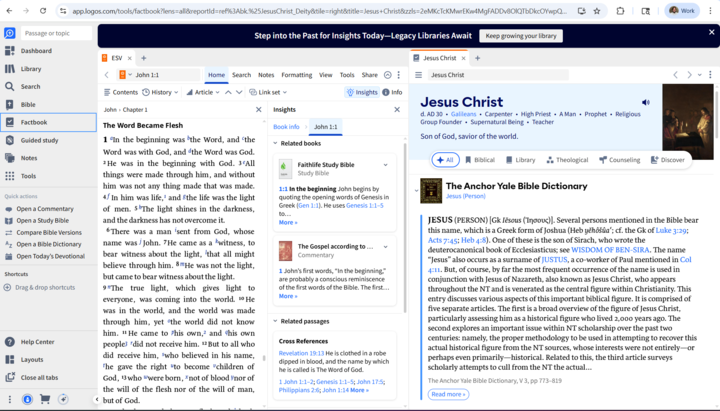Click Open a Commentary quick action
720x411 pixels.
point(45,209)
